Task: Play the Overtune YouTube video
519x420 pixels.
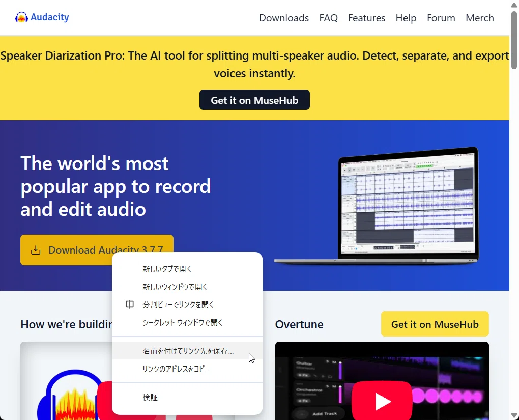Action: (x=382, y=401)
